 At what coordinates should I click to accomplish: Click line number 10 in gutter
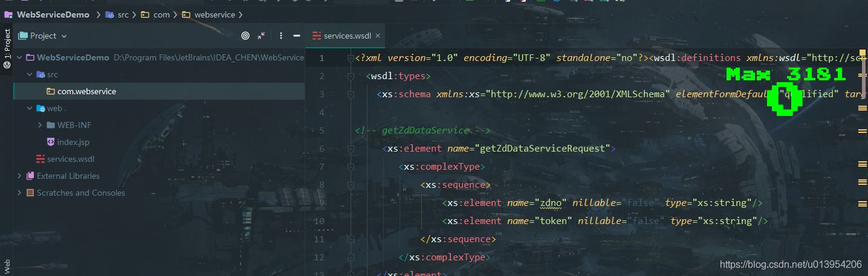point(319,221)
